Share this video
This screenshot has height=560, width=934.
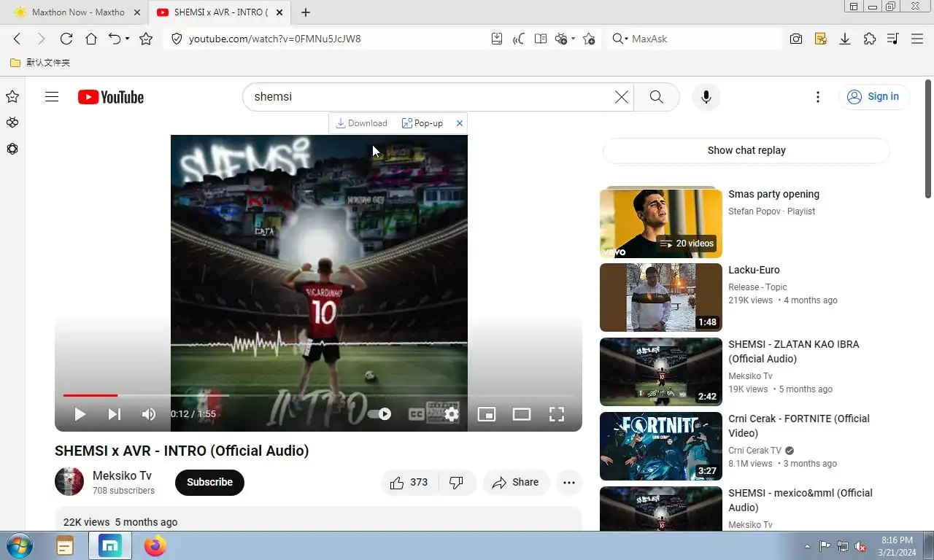[516, 482]
